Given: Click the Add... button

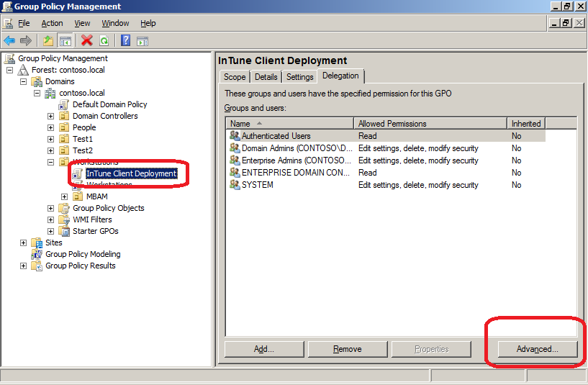Looking at the screenshot, I should pyautogui.click(x=264, y=349).
